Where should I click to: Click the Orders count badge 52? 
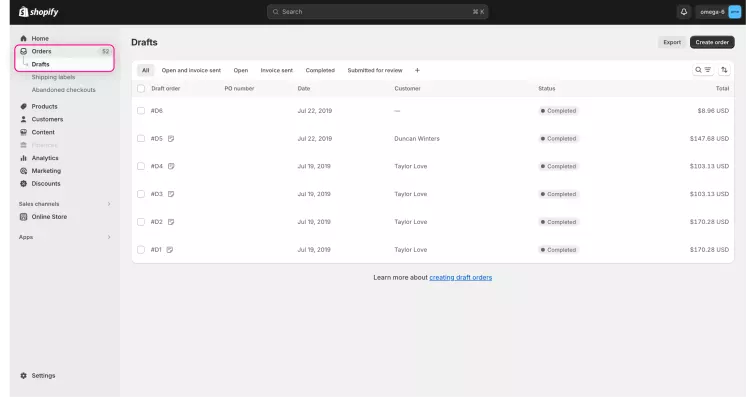105,51
